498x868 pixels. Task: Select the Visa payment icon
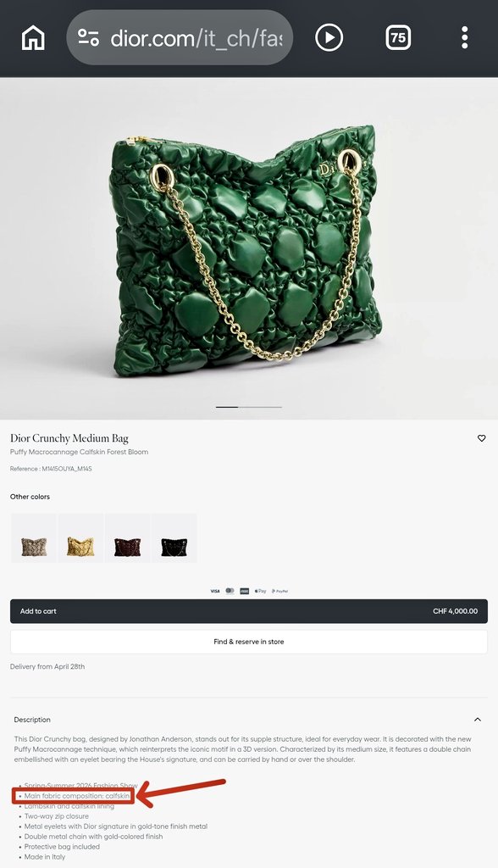(x=215, y=591)
